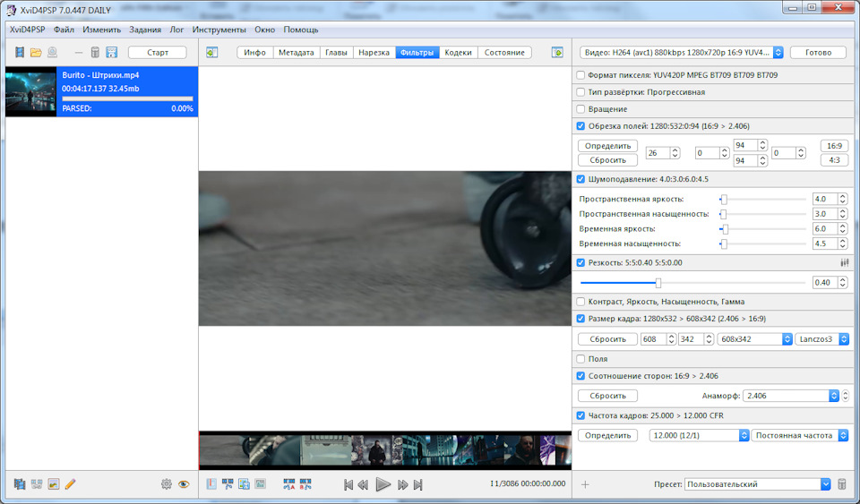Viewport: 860px width, 504px height.
Task: Click the trash can icon beside Пресет
Action: tap(841, 484)
